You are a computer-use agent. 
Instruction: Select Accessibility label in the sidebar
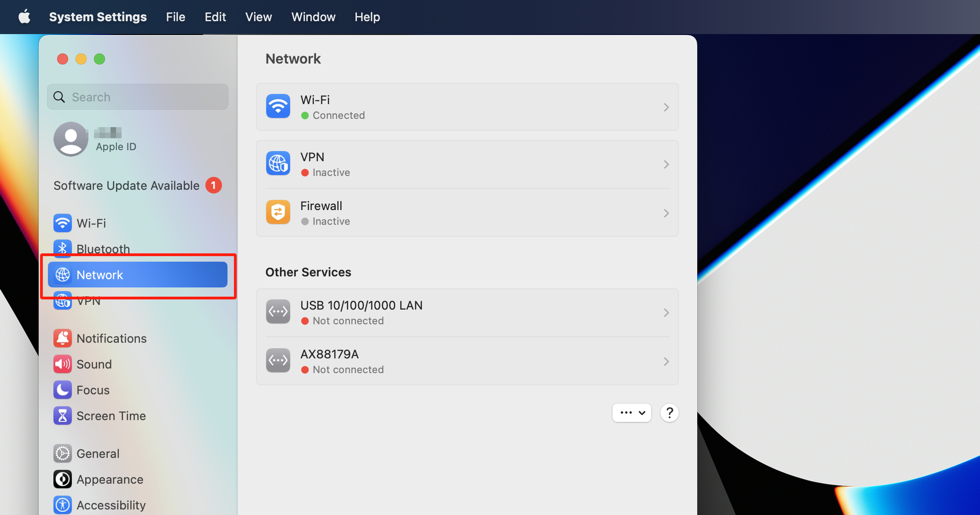click(x=111, y=505)
